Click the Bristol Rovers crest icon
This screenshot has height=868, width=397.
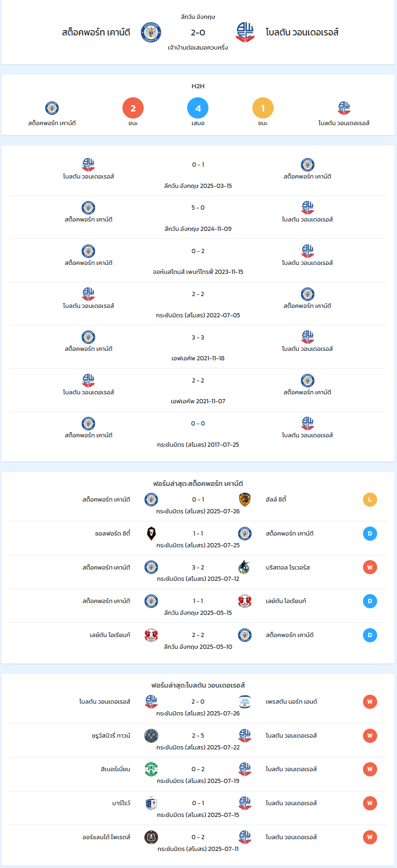pyautogui.click(x=245, y=568)
